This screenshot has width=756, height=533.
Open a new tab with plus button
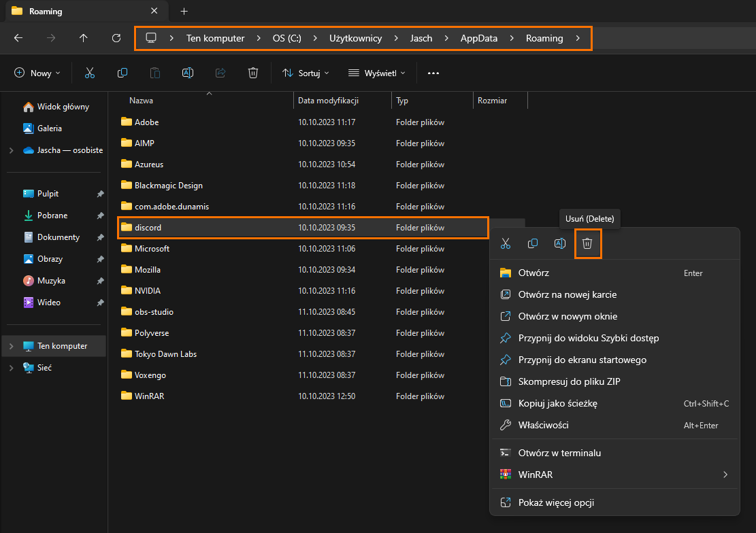(184, 11)
